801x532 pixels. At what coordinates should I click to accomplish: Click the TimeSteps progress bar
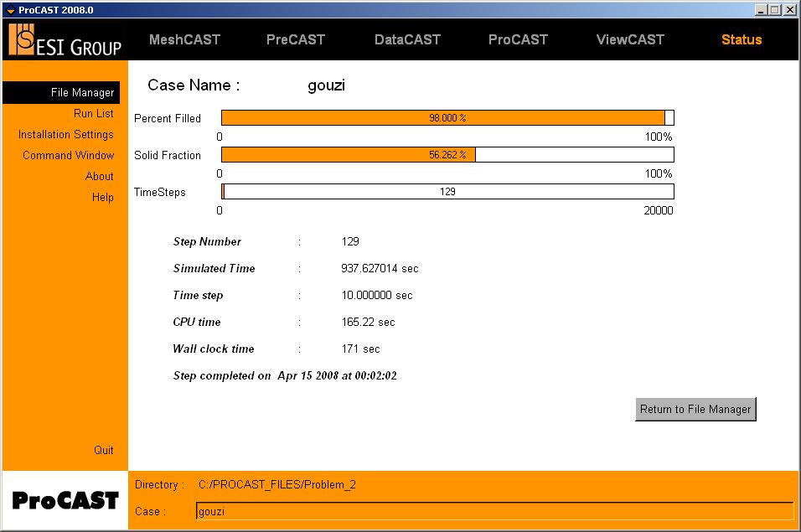click(447, 192)
